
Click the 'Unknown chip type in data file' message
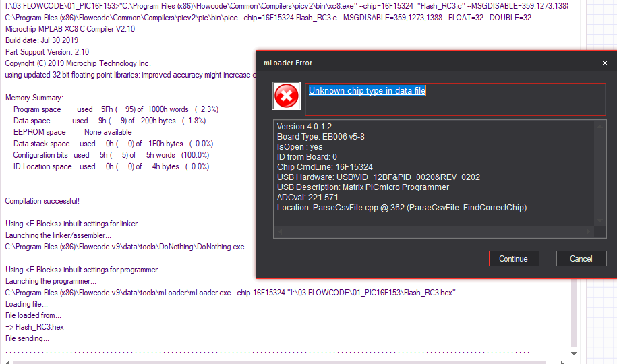tap(367, 90)
